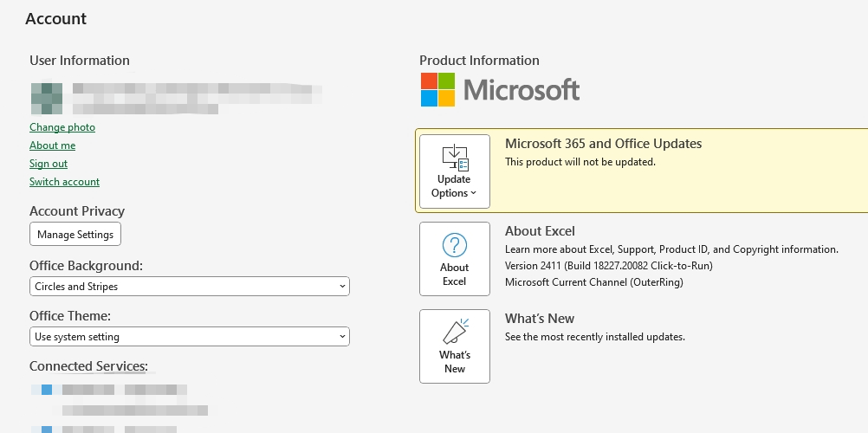
Task: Click the Sign out link
Action: coord(49,164)
